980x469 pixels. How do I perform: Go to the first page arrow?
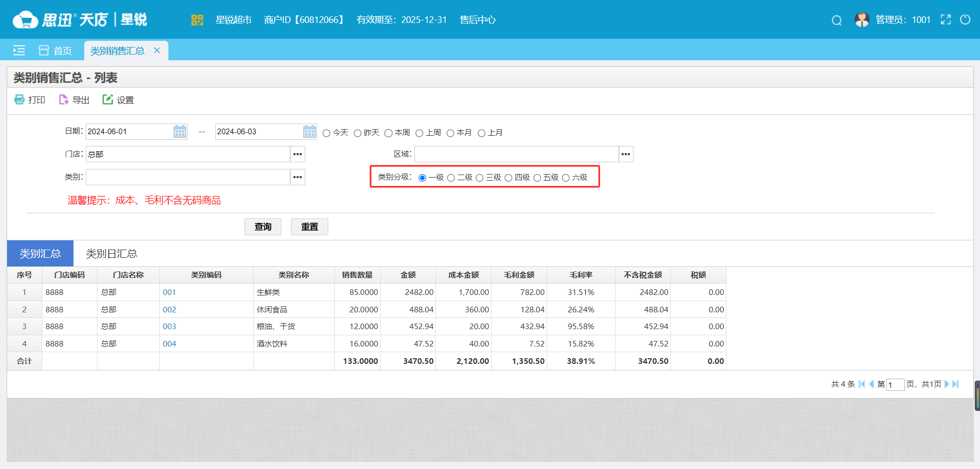tap(862, 384)
